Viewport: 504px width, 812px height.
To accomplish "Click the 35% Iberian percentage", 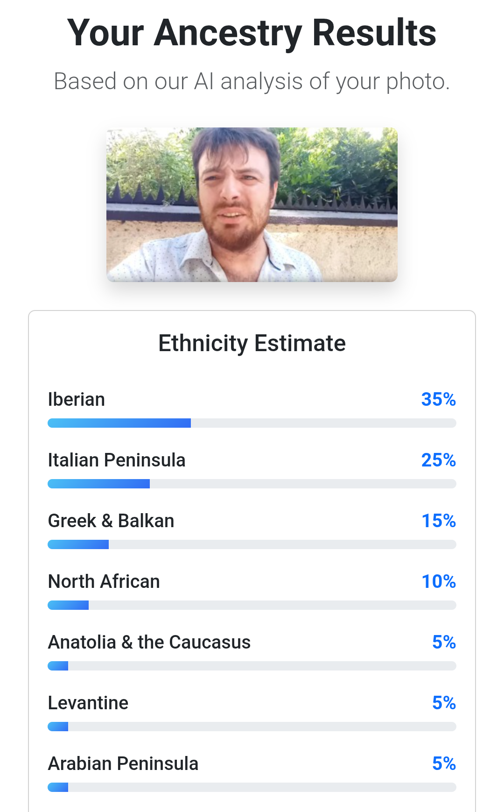I will (x=438, y=400).
